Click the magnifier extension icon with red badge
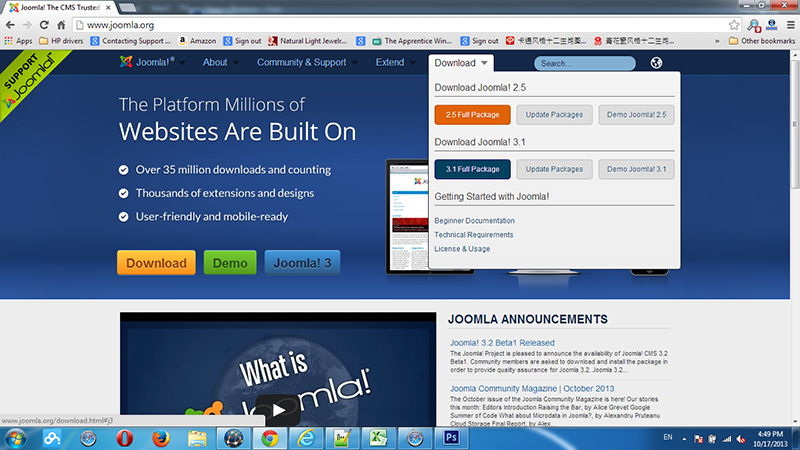Image resolution: width=800 pixels, height=450 pixels. pyautogui.click(x=754, y=25)
